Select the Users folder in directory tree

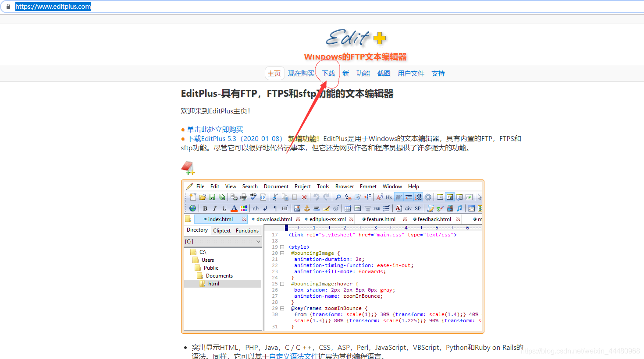208,260
